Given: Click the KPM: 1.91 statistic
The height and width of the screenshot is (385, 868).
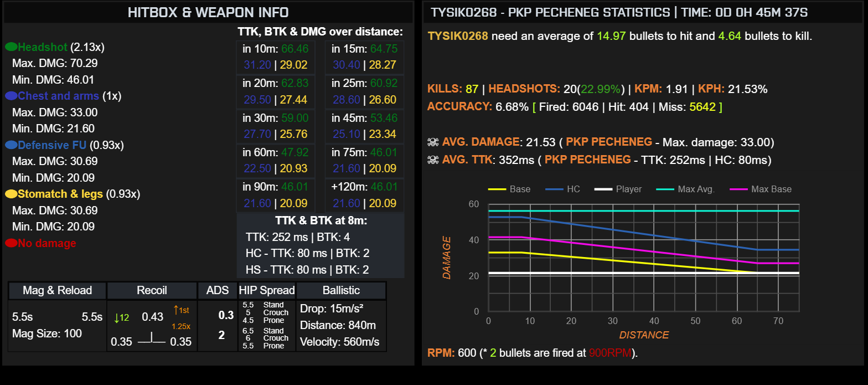Looking at the screenshot, I should 661,89.
